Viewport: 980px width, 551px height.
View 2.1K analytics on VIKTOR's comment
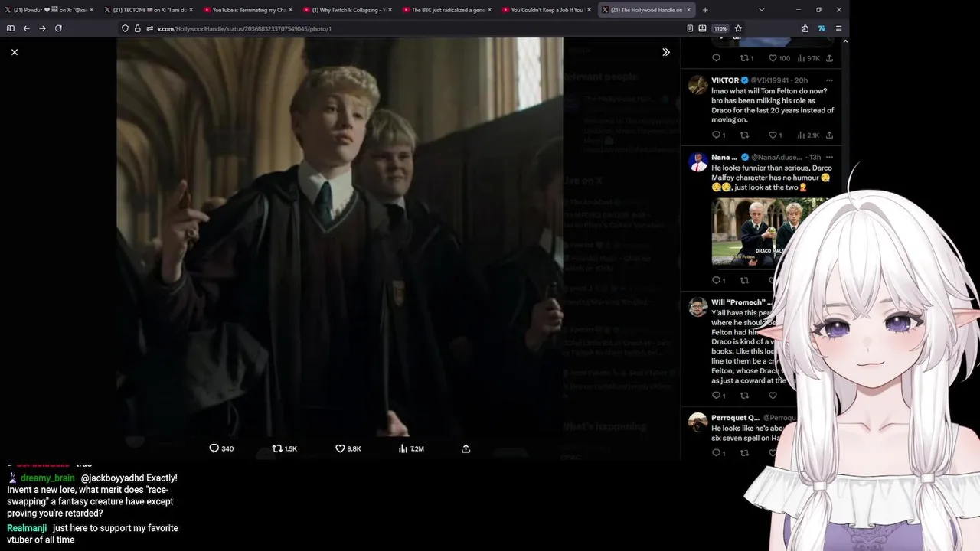click(x=808, y=135)
